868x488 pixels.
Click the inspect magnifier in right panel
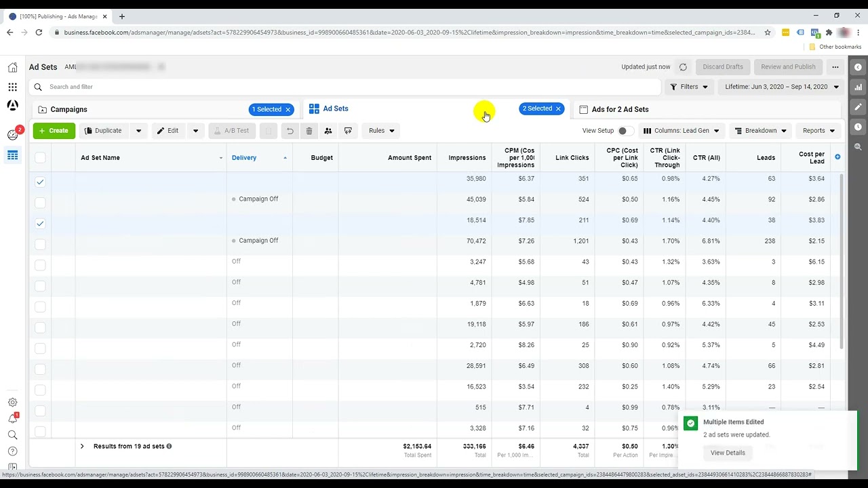pyautogui.click(x=858, y=146)
